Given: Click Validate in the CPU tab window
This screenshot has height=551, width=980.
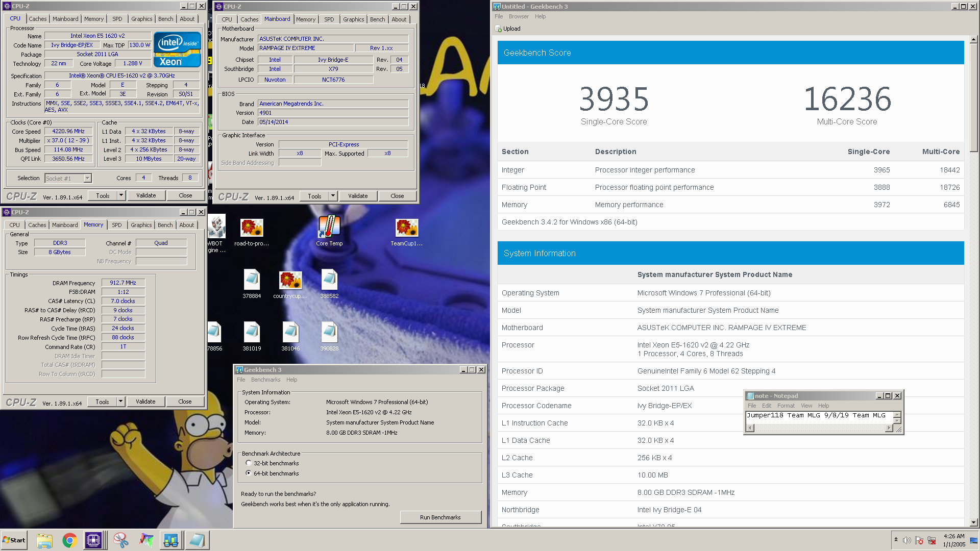Looking at the screenshot, I should pyautogui.click(x=146, y=195).
